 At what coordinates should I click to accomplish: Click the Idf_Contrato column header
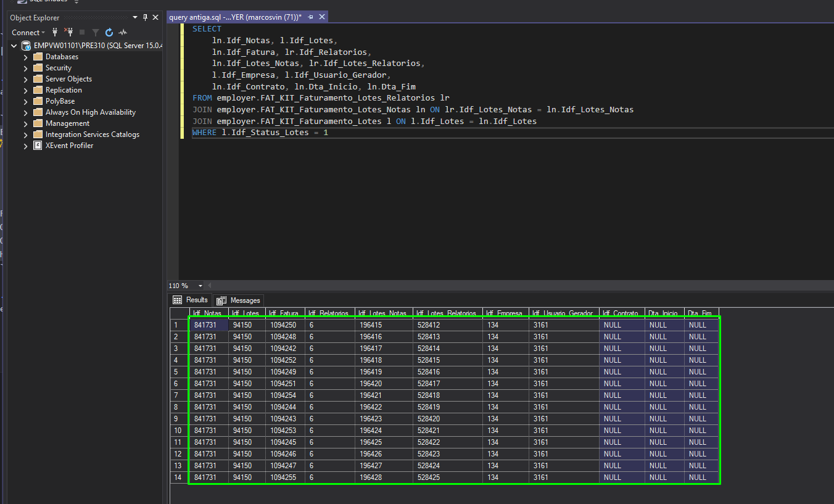[x=622, y=313]
